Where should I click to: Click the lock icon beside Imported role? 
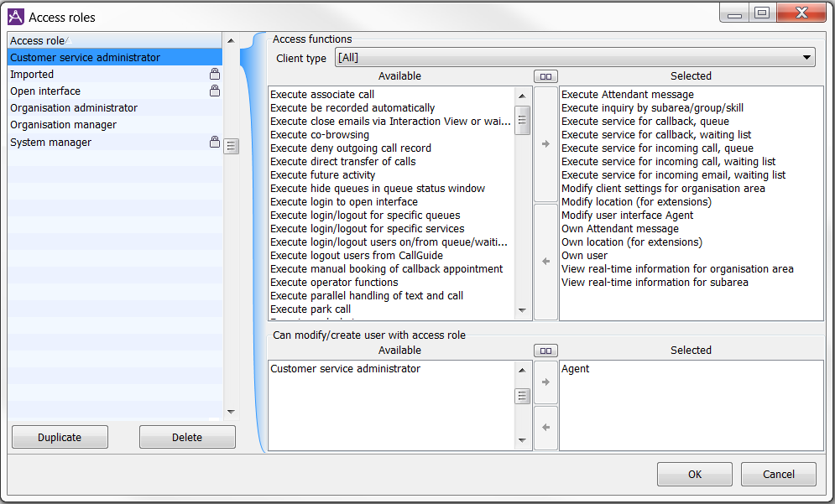point(215,75)
